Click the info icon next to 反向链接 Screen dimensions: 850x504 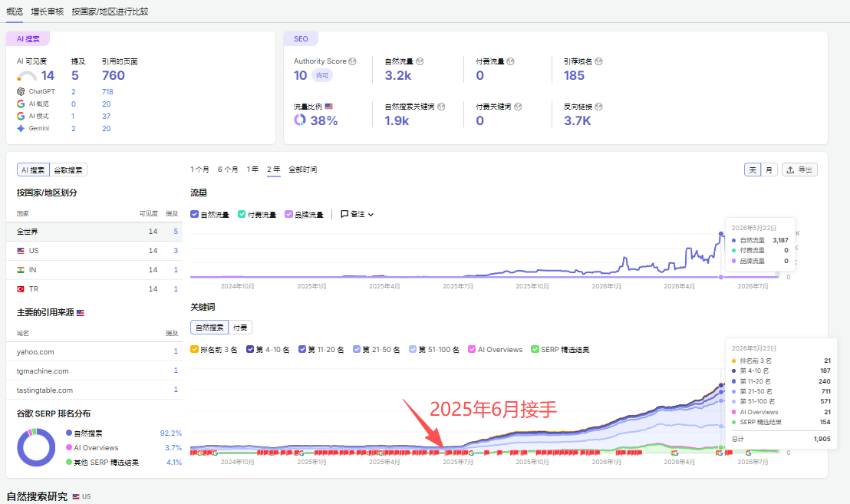click(598, 107)
